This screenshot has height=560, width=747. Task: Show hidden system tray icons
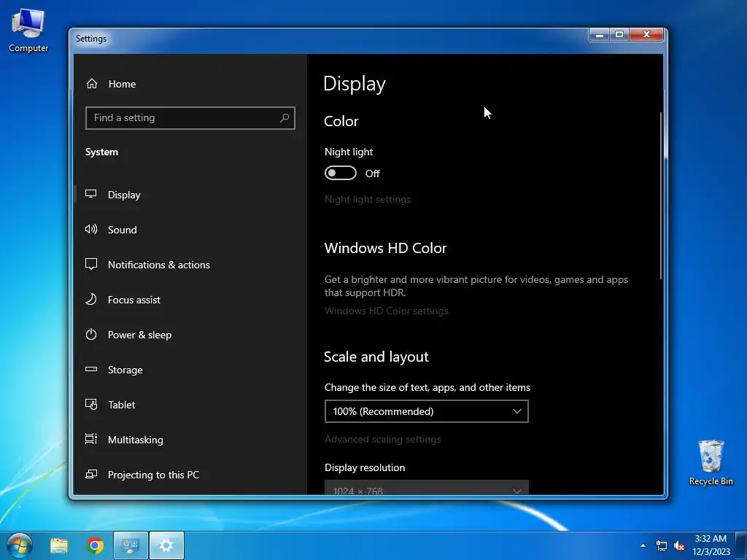click(x=643, y=545)
